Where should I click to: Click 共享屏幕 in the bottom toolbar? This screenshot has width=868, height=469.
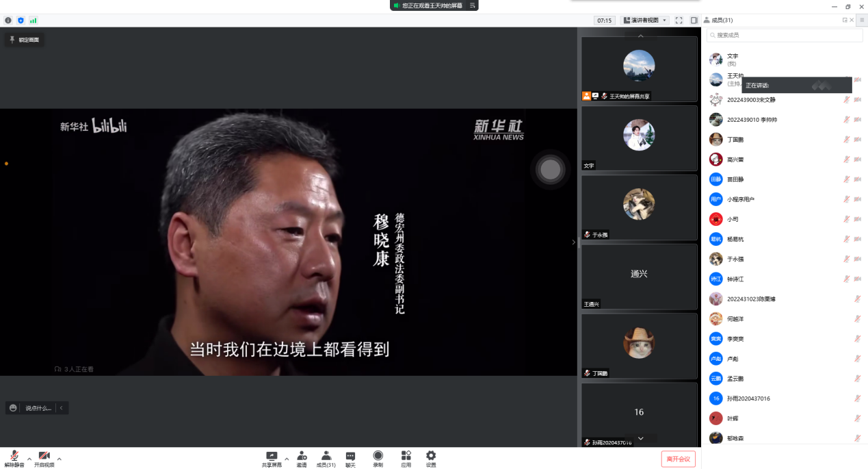tap(272, 458)
